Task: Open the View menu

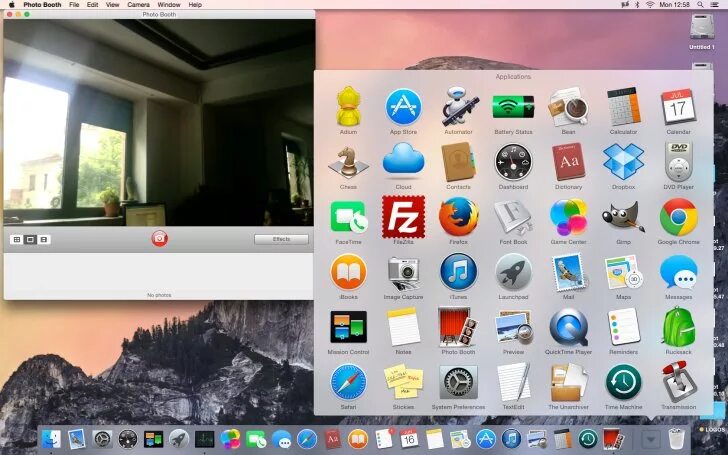Action: 112,5
